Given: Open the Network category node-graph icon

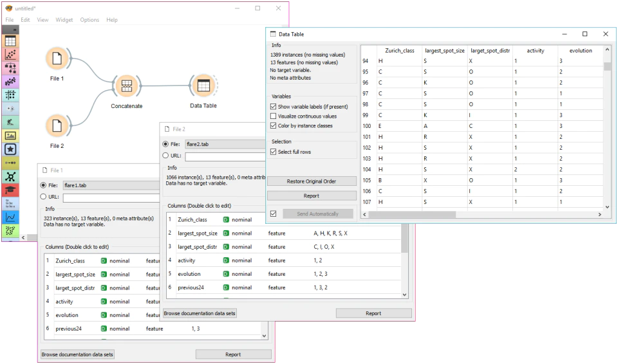Looking at the screenshot, I should tap(10, 176).
